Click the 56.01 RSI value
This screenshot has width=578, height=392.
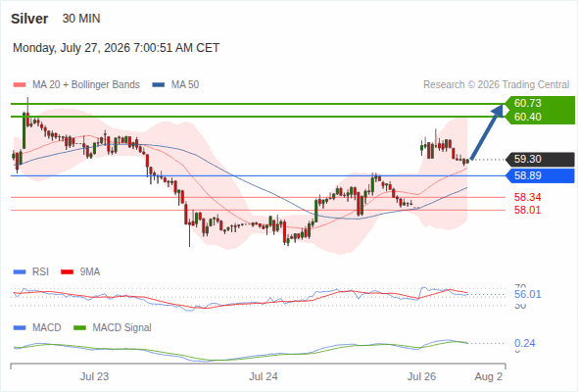tap(527, 294)
